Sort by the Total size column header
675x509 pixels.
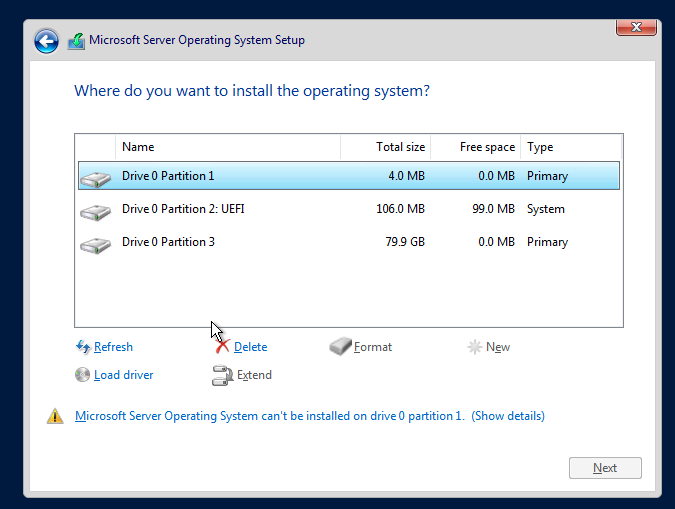(x=385, y=147)
